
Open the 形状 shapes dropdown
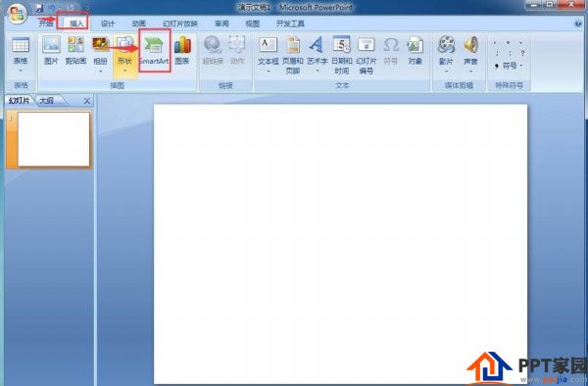tap(124, 55)
